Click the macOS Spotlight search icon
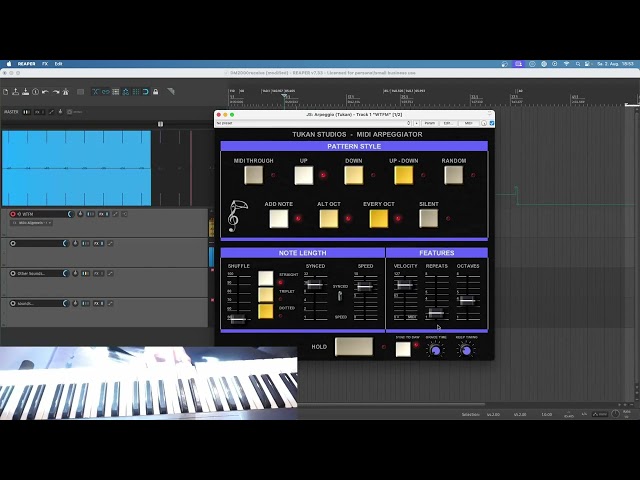The width and height of the screenshot is (640, 480). (578, 64)
